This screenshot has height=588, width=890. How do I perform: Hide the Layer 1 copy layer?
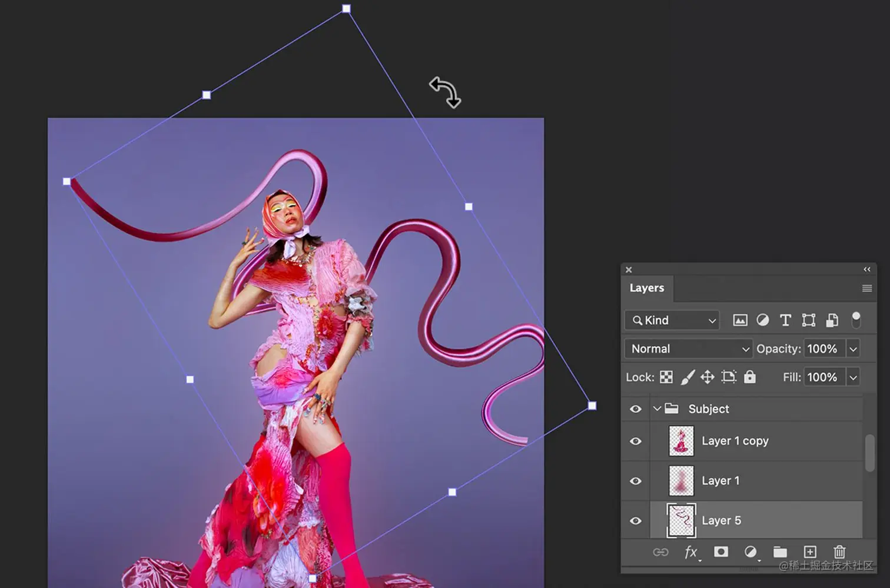point(636,441)
